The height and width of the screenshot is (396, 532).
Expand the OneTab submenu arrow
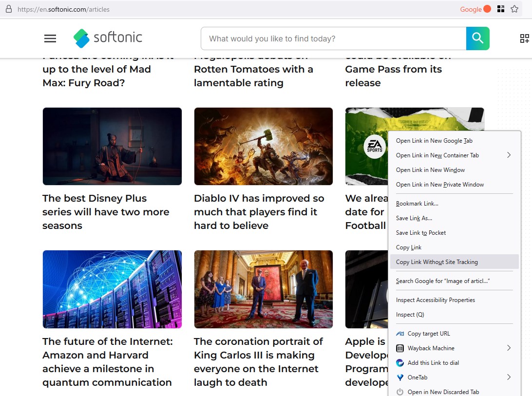tap(509, 377)
